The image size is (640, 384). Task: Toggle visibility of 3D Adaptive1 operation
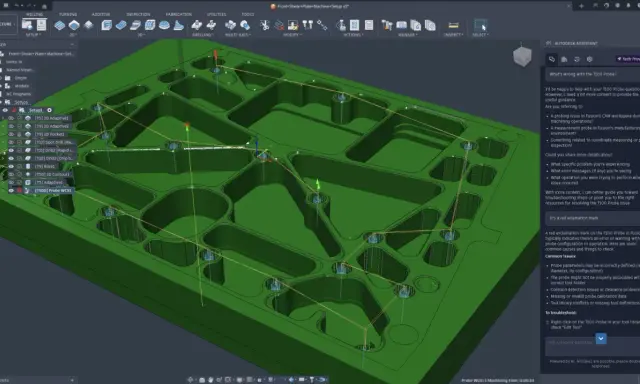11,118
